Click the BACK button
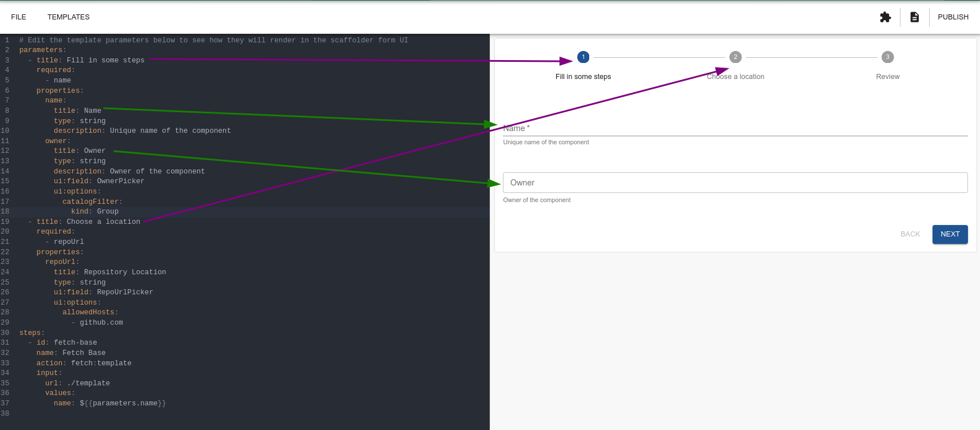This screenshot has width=980, height=430. pyautogui.click(x=910, y=234)
